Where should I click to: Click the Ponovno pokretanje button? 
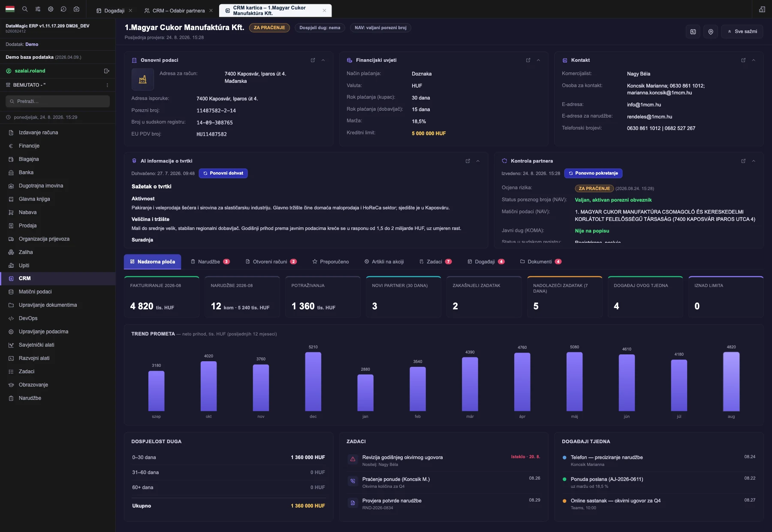[x=593, y=173]
